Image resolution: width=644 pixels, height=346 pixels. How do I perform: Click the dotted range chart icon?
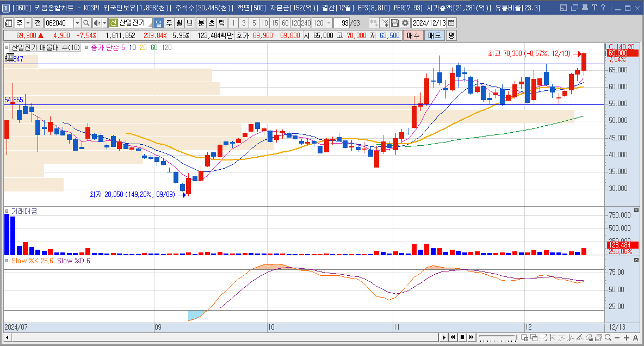pos(543,338)
